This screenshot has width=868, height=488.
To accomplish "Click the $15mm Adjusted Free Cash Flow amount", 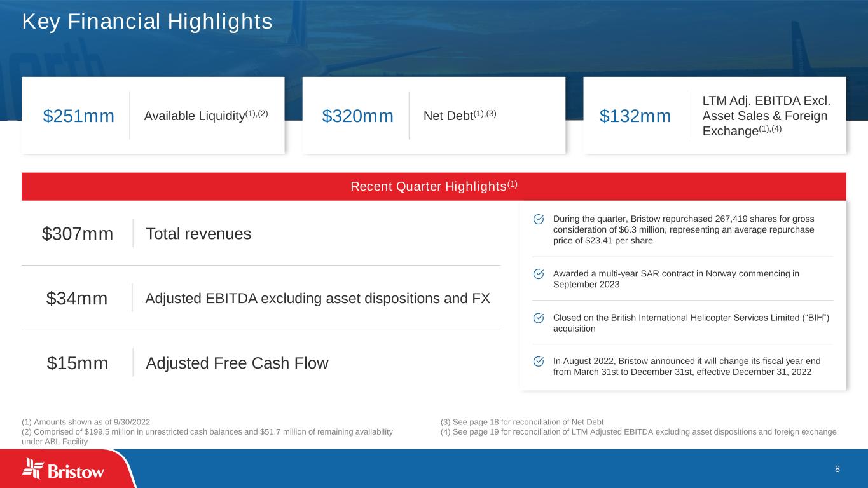I will point(78,363).
